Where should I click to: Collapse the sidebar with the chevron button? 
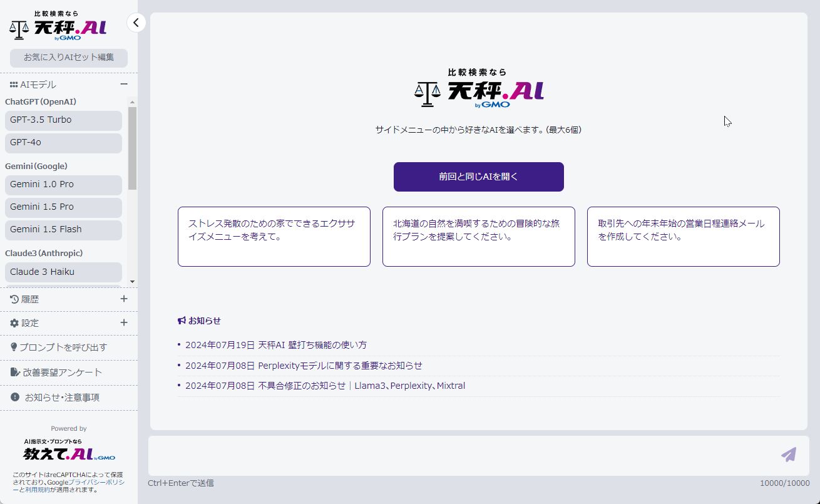pos(136,23)
